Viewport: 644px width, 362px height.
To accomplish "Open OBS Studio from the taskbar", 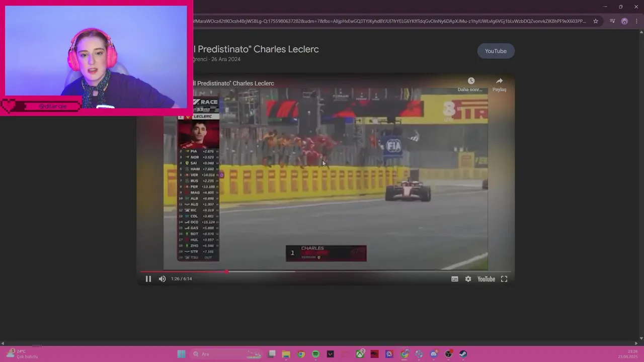I will click(448, 354).
